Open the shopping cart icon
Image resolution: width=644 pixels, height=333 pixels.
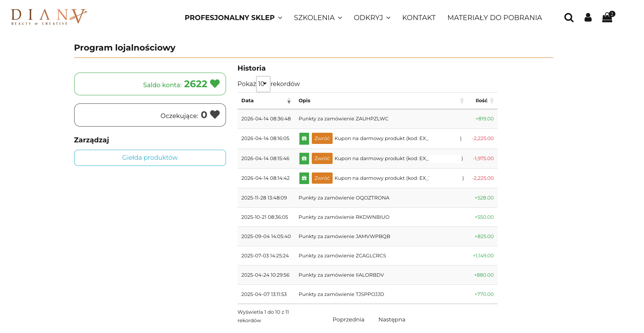[x=608, y=17]
